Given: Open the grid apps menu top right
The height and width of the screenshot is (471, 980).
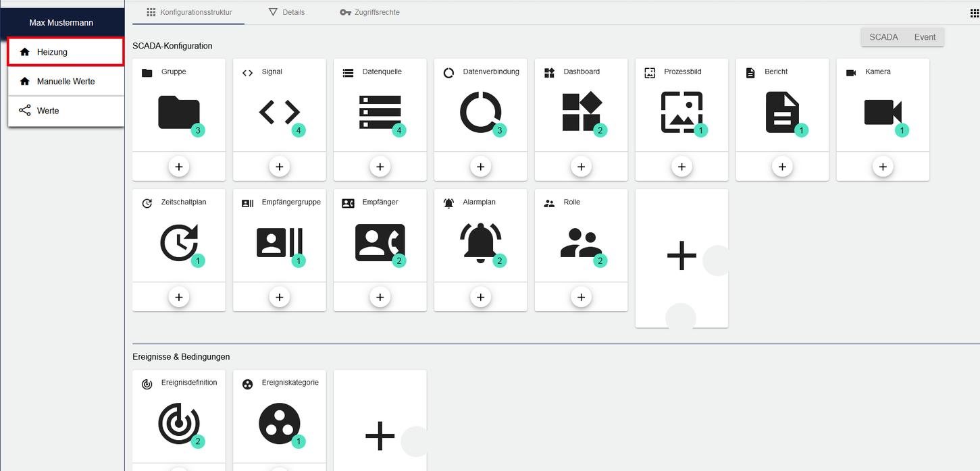Looking at the screenshot, I should (973, 13).
